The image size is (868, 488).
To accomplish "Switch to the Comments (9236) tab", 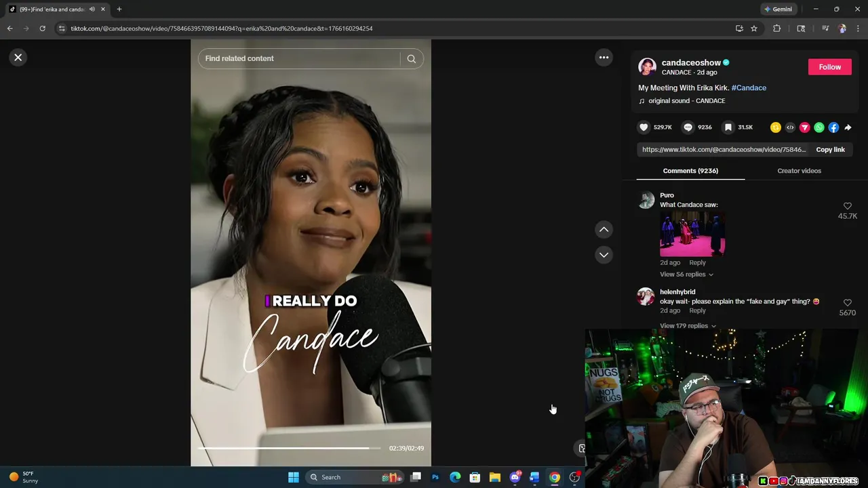I will click(690, 171).
